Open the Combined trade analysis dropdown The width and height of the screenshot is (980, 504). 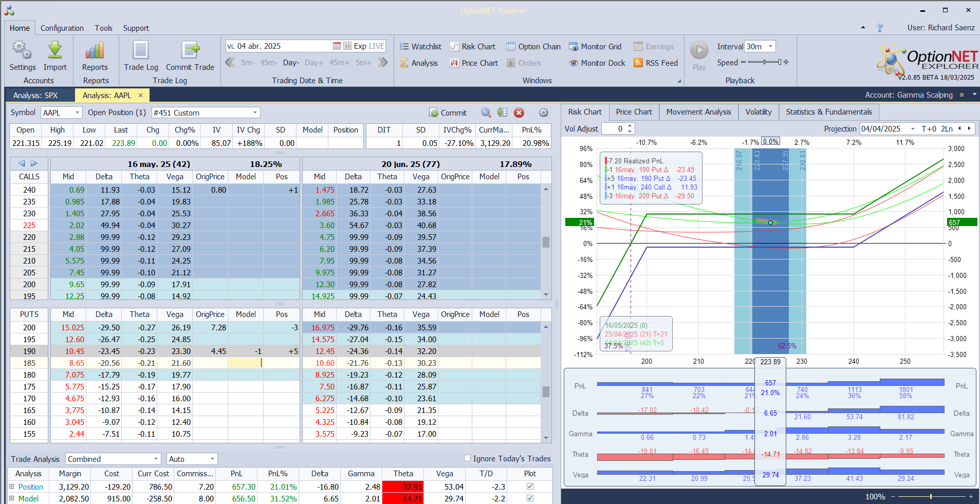click(156, 459)
